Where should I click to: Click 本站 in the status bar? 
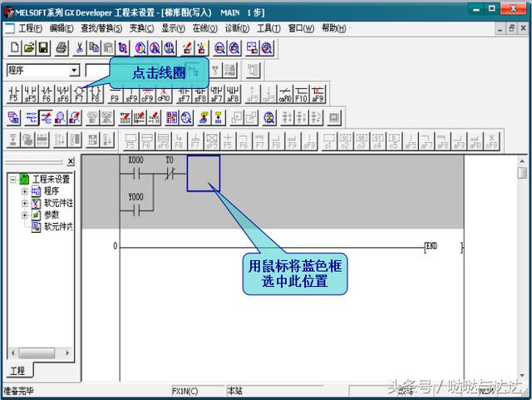tap(234, 391)
